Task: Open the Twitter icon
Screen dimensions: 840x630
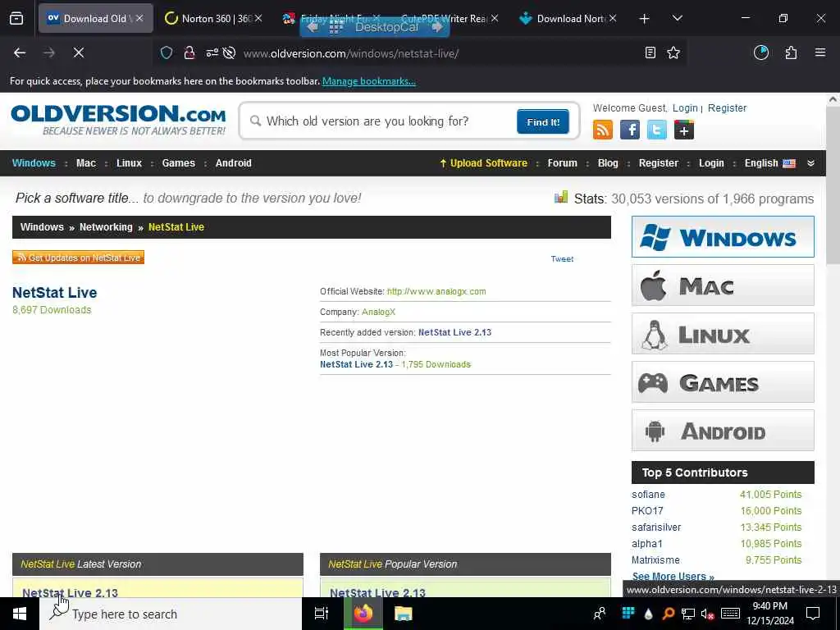Action: (x=657, y=130)
